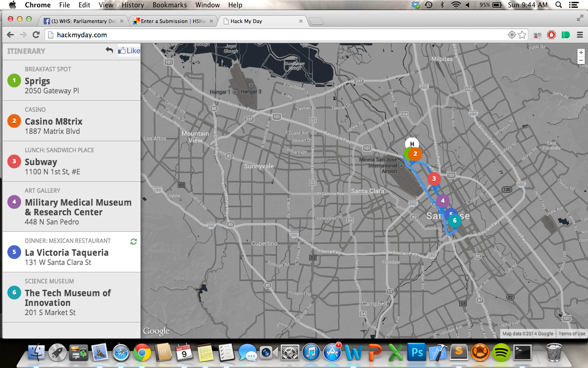
Task: Click the refresh icon for La Victoria Taqueria
Action: (x=134, y=241)
